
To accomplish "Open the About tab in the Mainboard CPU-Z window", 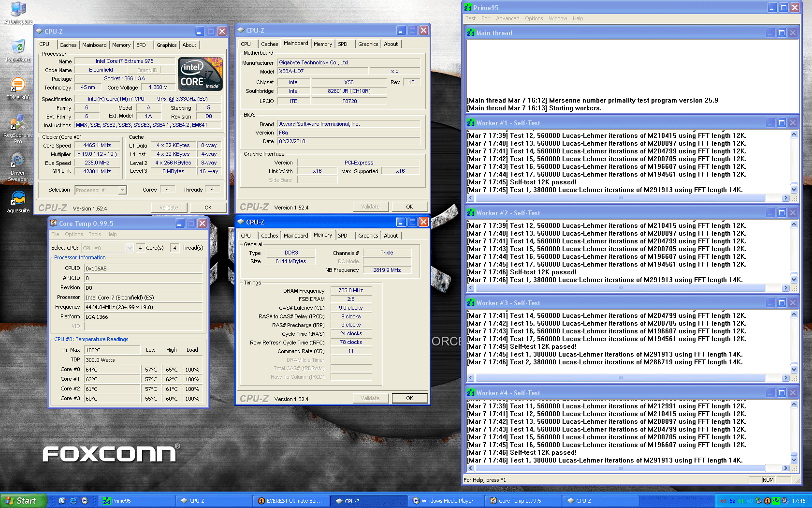I will 391,44.
